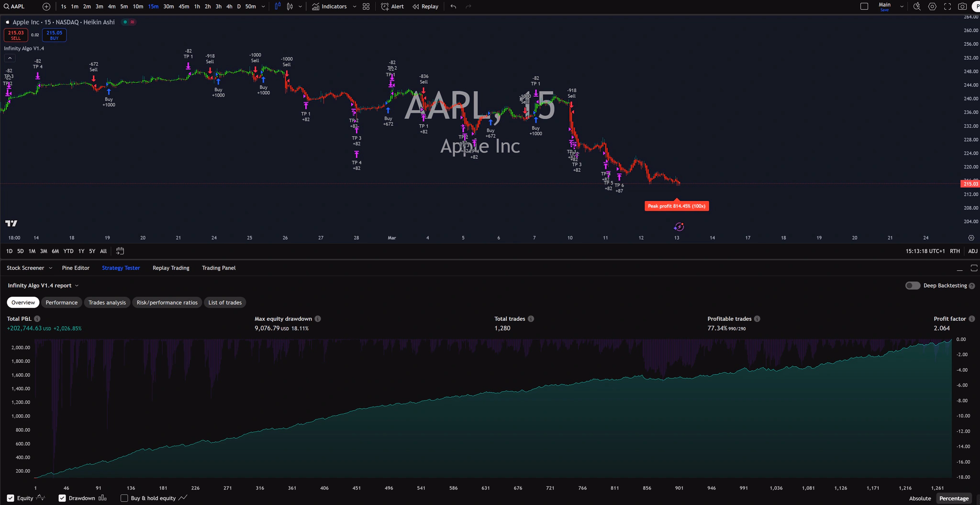This screenshot has width=980, height=505.
Task: Open the go-to-date calendar icon
Action: click(x=120, y=251)
